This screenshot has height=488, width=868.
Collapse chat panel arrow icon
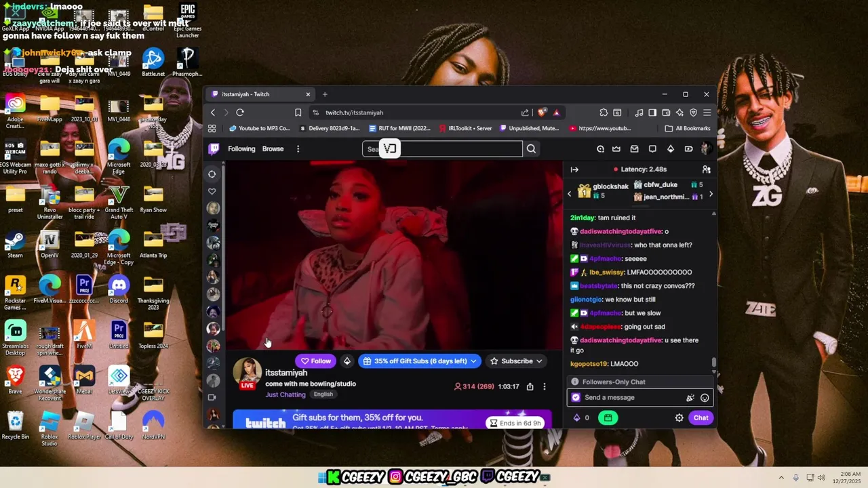pyautogui.click(x=574, y=169)
